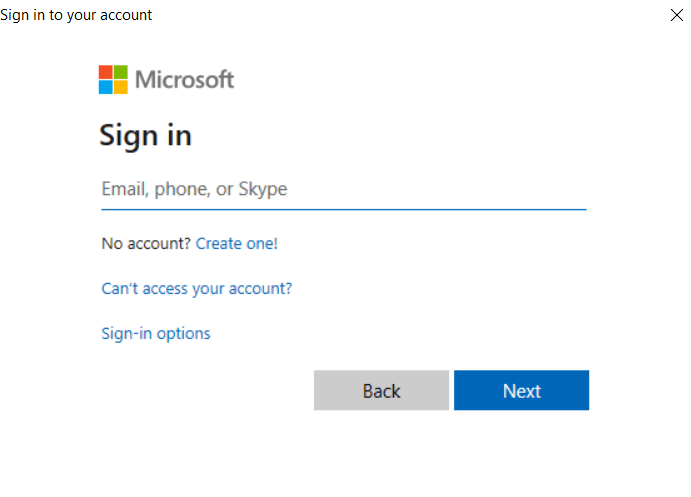Click the "Email" word in the placeholder
This screenshot has height=497, width=691.
pyautogui.click(x=124, y=189)
